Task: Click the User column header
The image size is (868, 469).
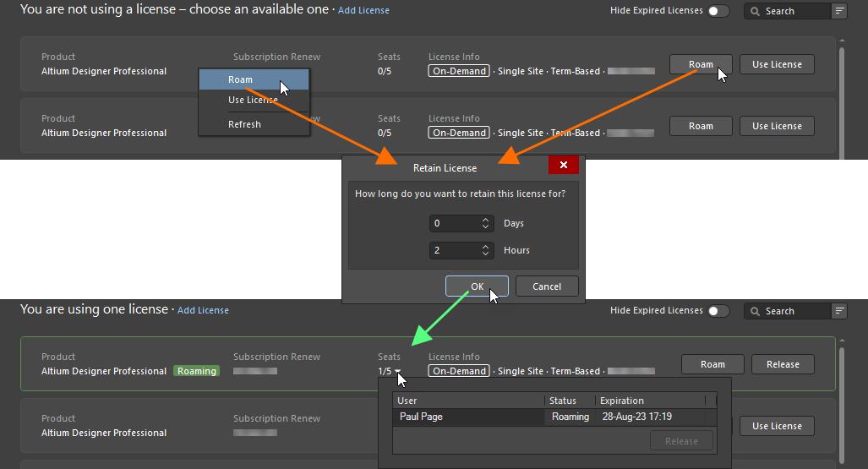Action: (x=468, y=401)
